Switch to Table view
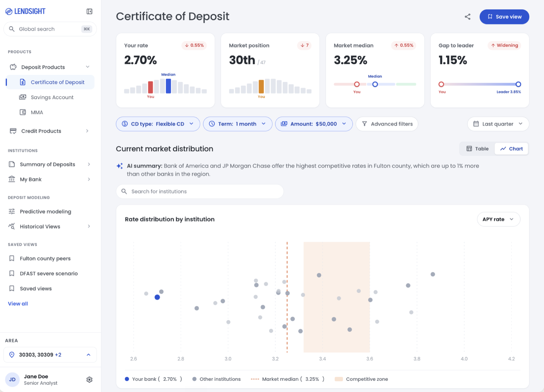 (477, 149)
